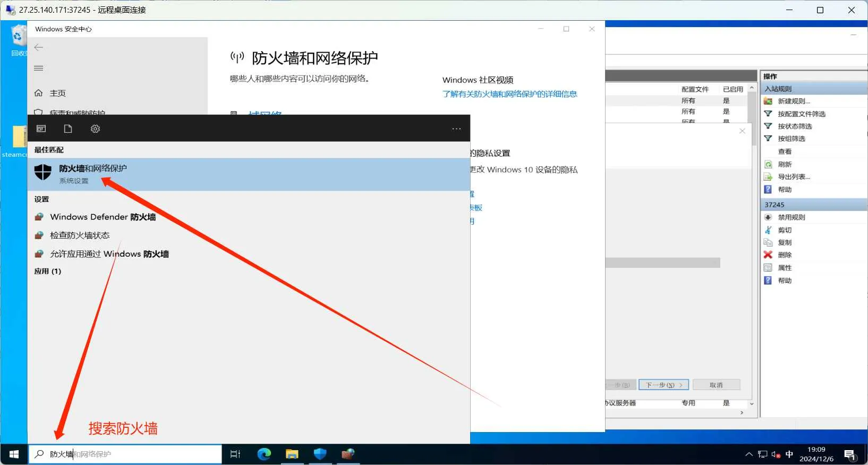This screenshot has width=868, height=465.
Task: Sort rules by 配置文件 column header
Action: 695,89
